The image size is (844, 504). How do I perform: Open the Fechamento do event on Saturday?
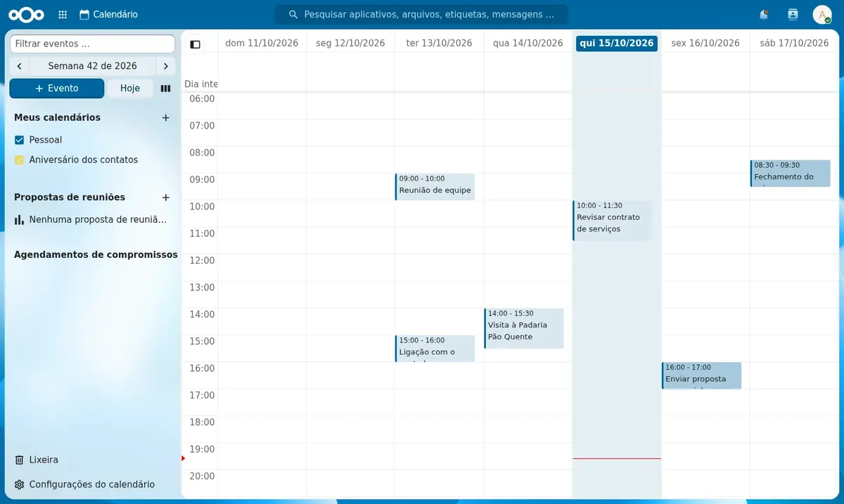pos(790,173)
